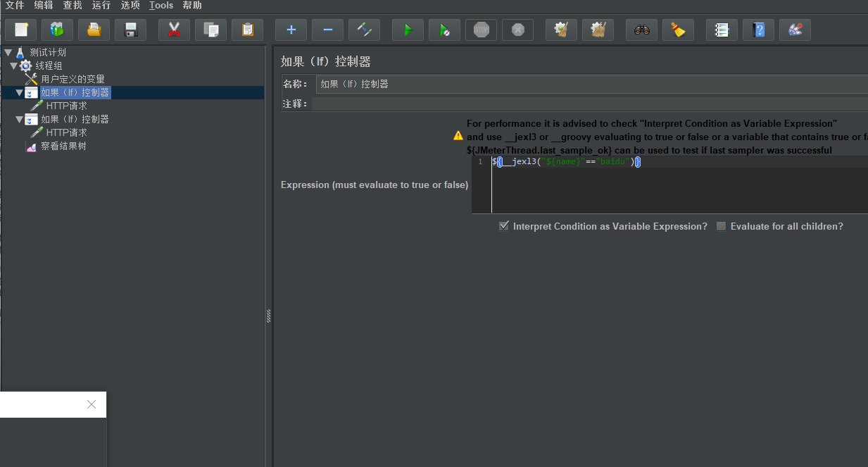Click the Stop test icon
This screenshot has height=467, width=868.
pyautogui.click(x=482, y=30)
